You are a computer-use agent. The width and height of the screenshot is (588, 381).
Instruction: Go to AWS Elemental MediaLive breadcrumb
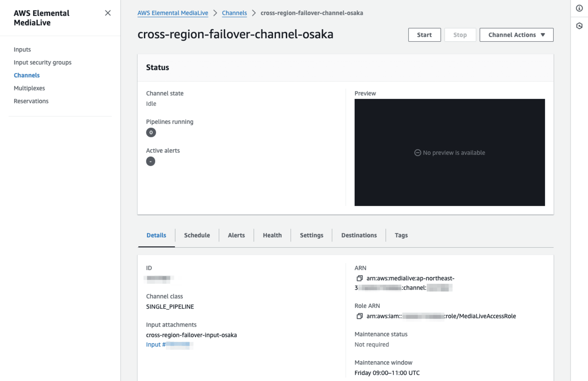[173, 13]
